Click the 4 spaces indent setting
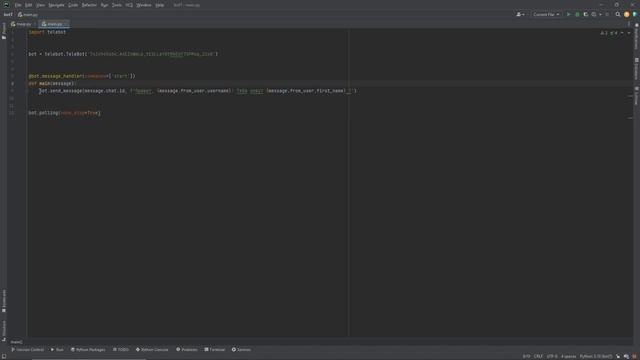This screenshot has height=360, width=640. point(568,356)
